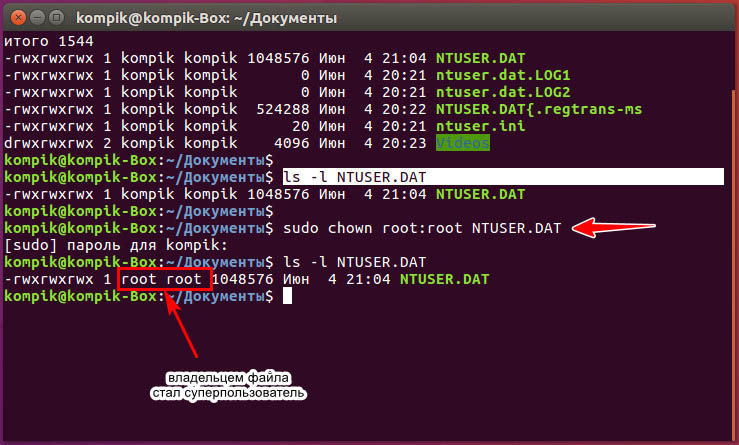Image resolution: width=739 pixels, height=445 pixels.
Task: Click the "root root" owner text
Action: pyautogui.click(x=161, y=279)
